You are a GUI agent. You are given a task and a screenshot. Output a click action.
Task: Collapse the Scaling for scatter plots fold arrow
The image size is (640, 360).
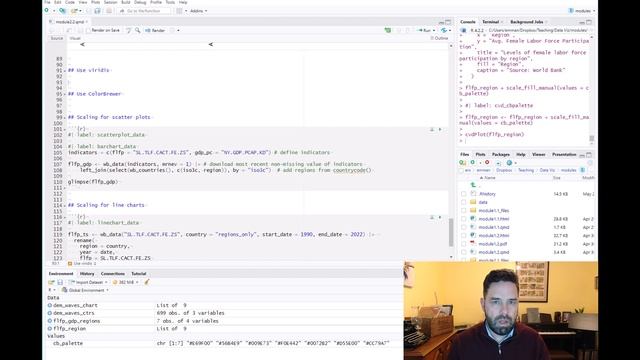point(65,118)
